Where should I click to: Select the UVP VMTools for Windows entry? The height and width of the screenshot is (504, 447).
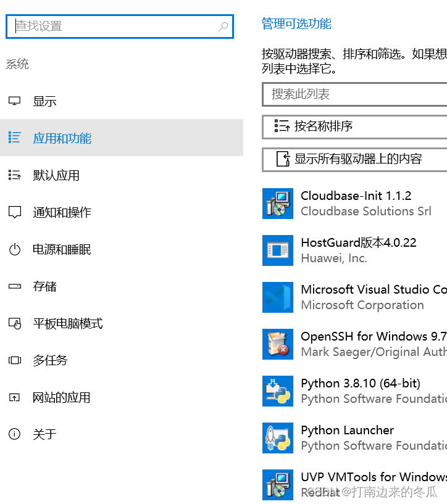point(355,485)
